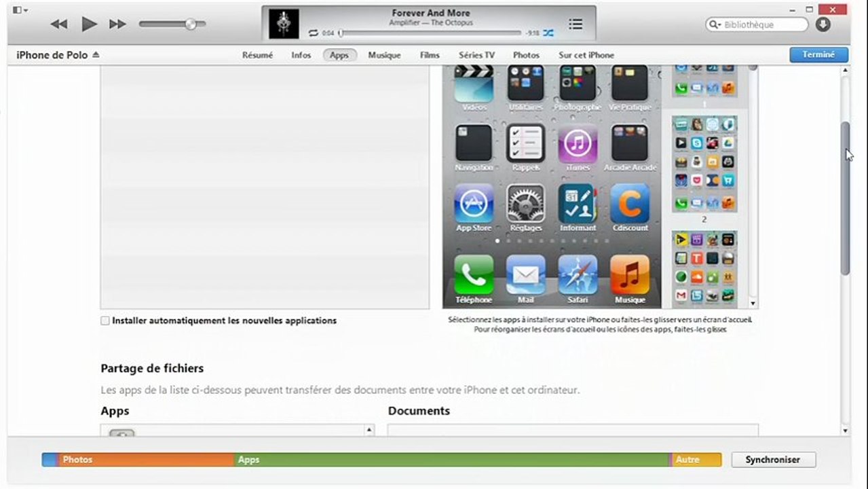
Task: Click the song progress bar
Action: point(430,33)
